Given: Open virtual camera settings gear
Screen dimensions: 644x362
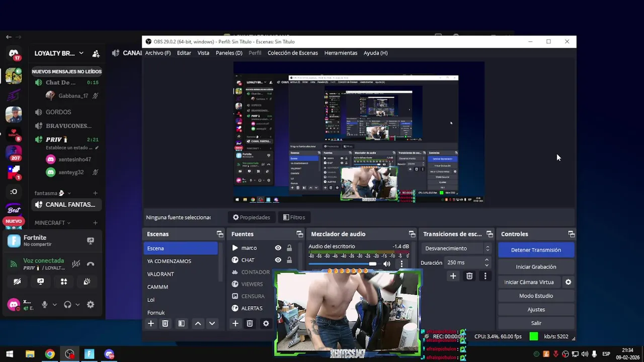Looking at the screenshot, I should click(568, 282).
